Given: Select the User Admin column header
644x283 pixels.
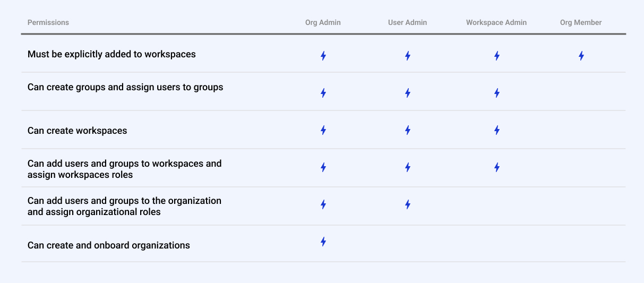Looking at the screenshot, I should tap(407, 22).
